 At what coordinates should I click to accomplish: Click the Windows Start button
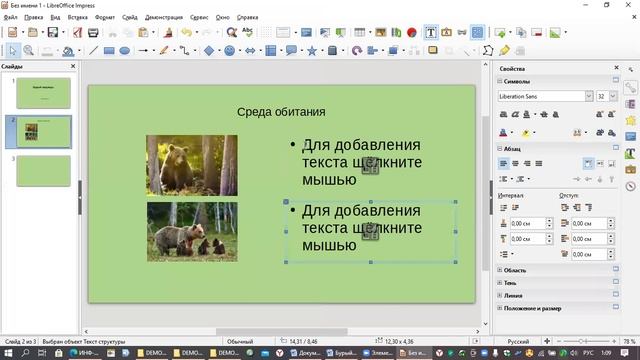8,353
